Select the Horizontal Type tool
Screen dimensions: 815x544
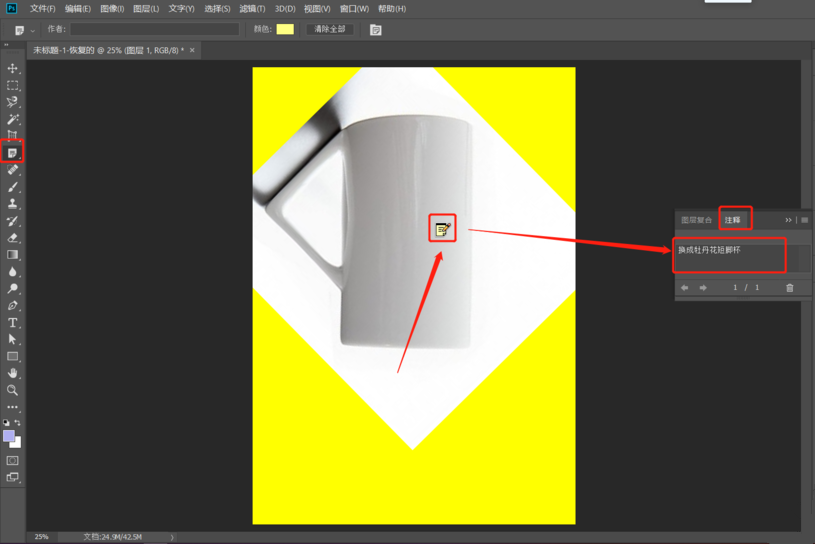click(x=13, y=323)
